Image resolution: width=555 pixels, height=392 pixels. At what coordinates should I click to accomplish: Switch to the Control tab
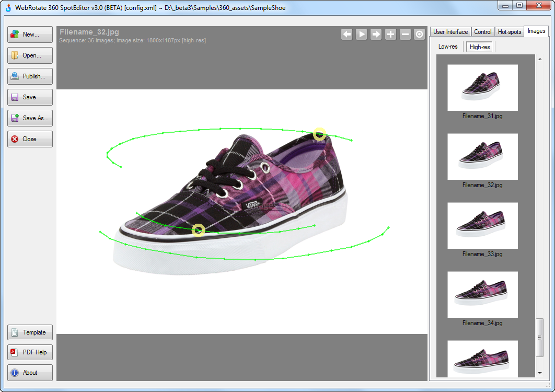(x=483, y=32)
